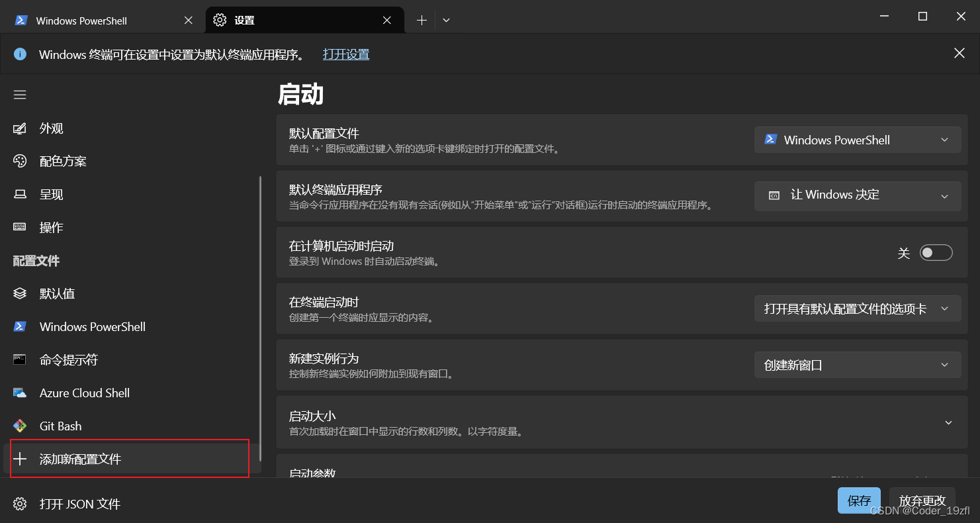
Task: Click 添加新配置文件 in sidebar
Action: pyautogui.click(x=132, y=459)
